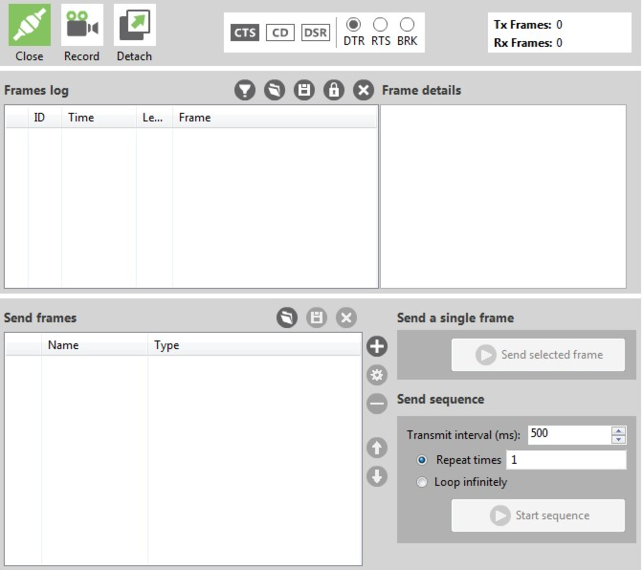Remove the frame with the minus icon
Screen dimensions: 643x570
click(377, 404)
